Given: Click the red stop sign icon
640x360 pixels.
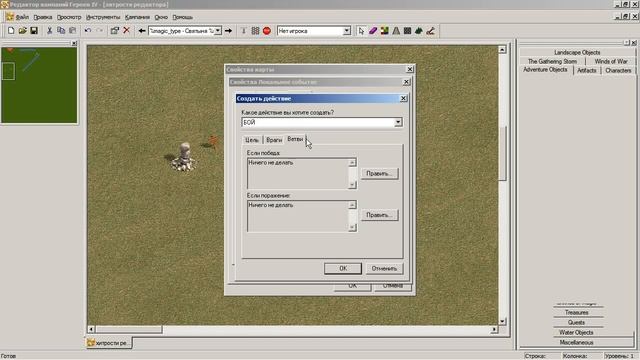Looking at the screenshot, I should [267, 31].
